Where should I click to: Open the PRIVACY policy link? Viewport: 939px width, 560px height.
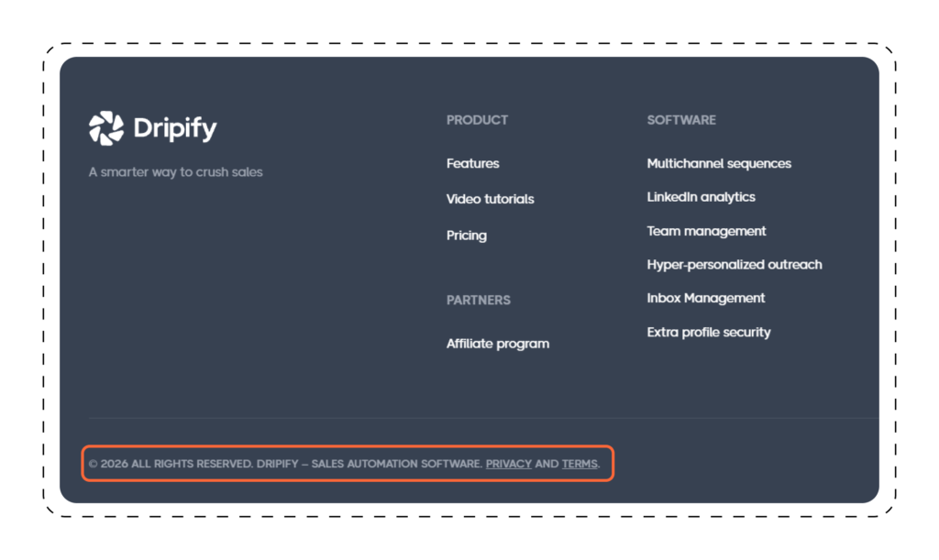click(508, 464)
